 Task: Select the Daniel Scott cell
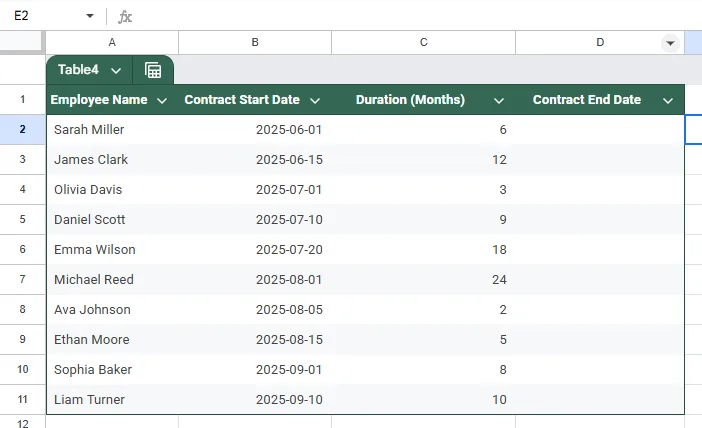[x=112, y=219]
